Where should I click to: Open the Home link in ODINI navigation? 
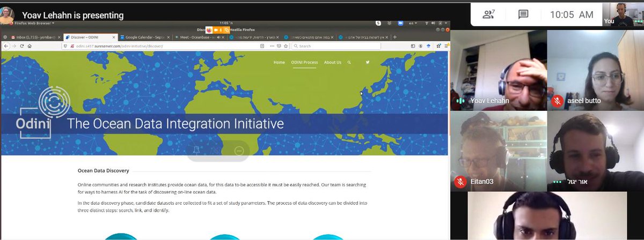tap(279, 62)
